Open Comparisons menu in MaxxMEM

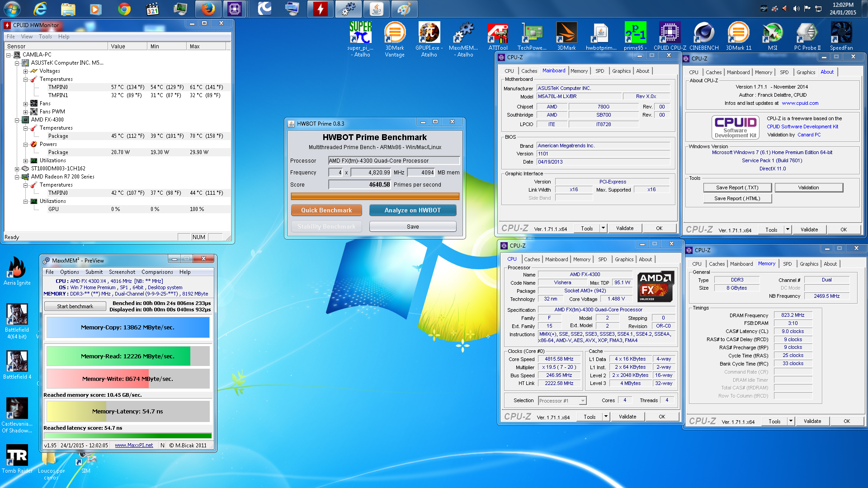click(x=157, y=272)
